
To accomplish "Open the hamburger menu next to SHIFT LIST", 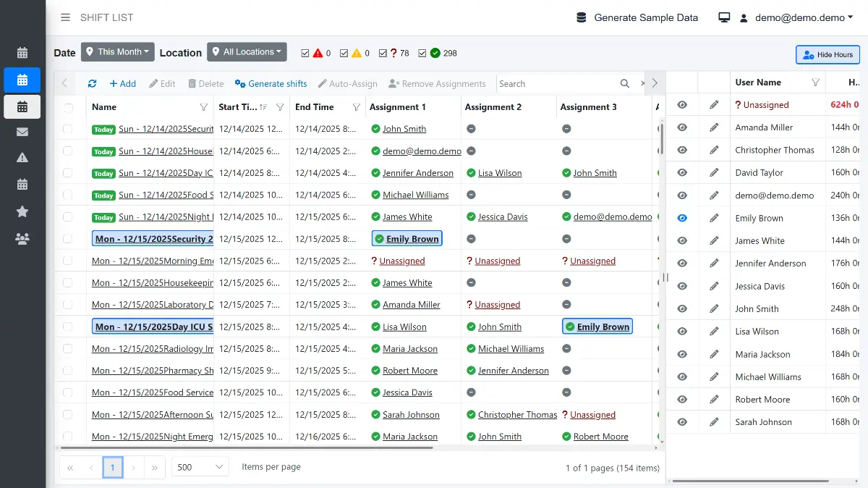I will pos(64,17).
